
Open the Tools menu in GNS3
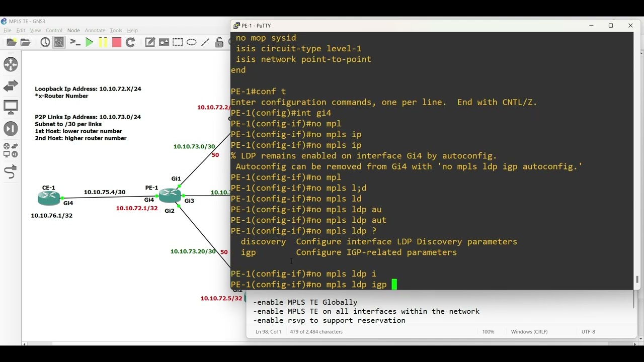point(116,31)
